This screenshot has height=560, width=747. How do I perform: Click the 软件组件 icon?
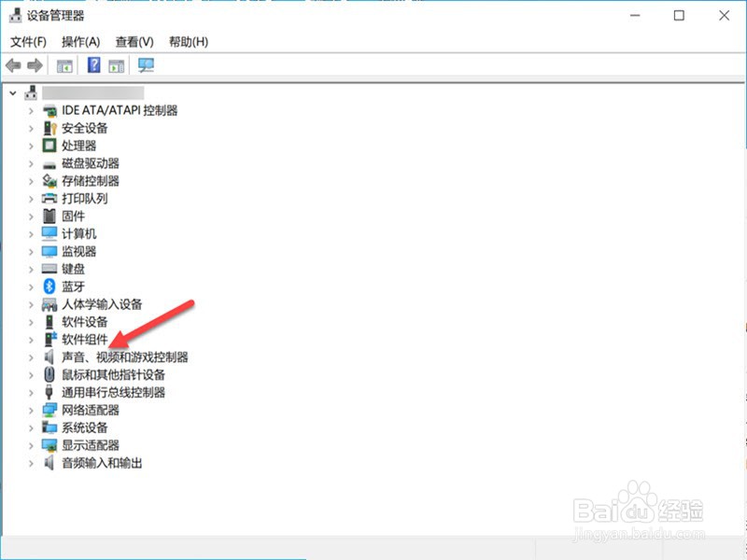(50, 340)
